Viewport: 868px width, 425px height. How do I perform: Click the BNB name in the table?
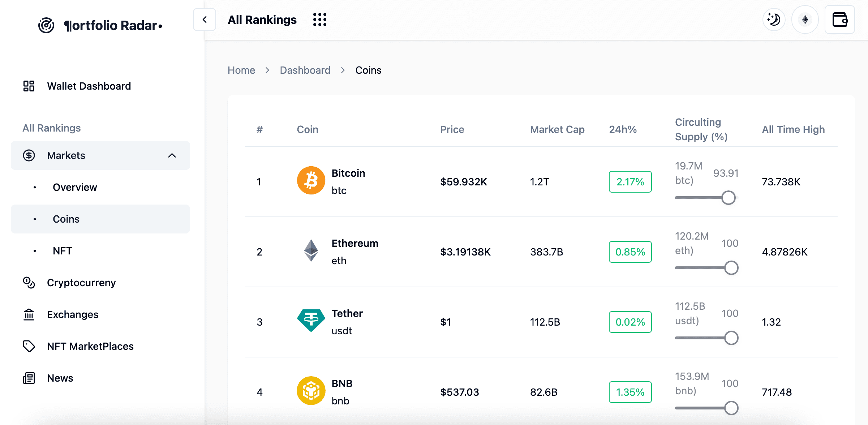[342, 383]
